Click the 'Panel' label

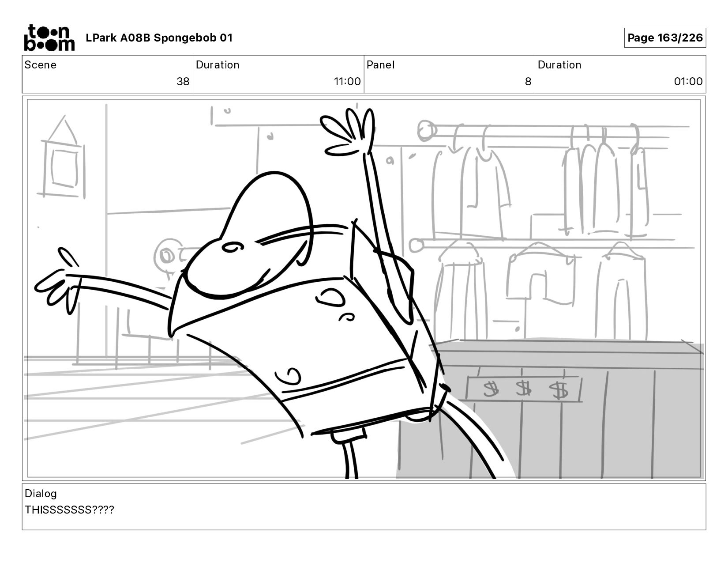[x=381, y=65]
